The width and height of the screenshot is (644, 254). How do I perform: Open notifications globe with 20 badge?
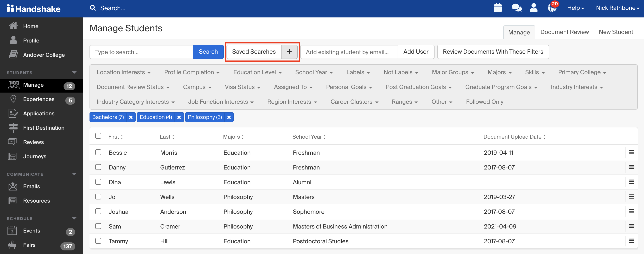click(x=552, y=8)
